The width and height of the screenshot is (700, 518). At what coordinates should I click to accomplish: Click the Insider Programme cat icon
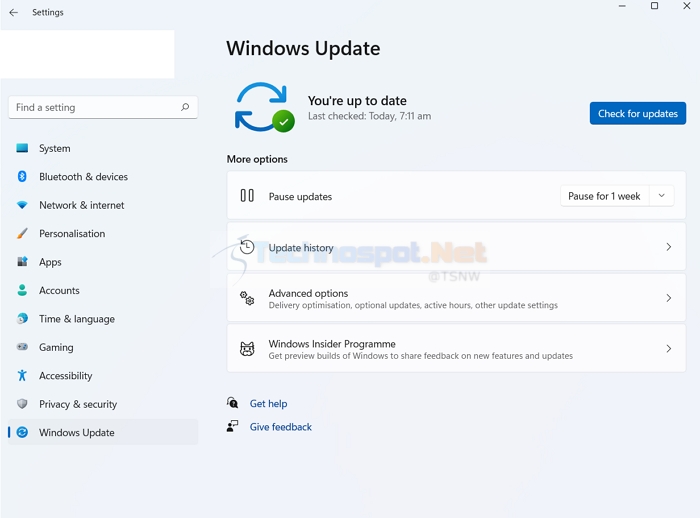pos(247,349)
